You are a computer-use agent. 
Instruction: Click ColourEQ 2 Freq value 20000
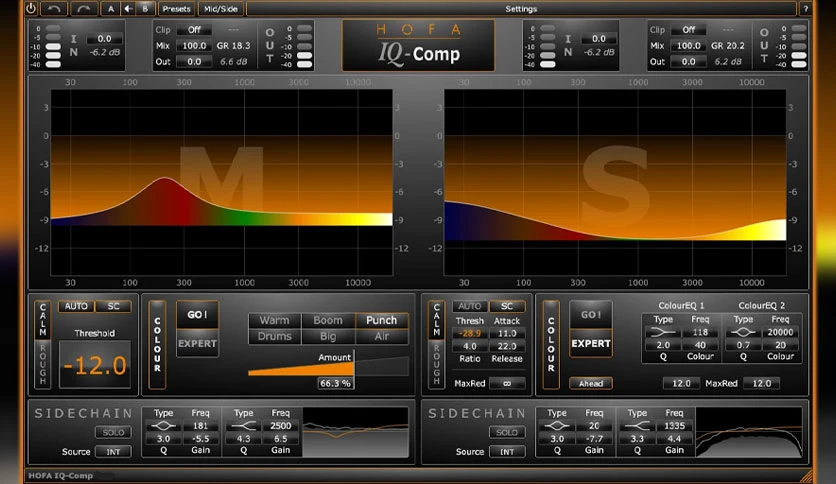pos(780,332)
